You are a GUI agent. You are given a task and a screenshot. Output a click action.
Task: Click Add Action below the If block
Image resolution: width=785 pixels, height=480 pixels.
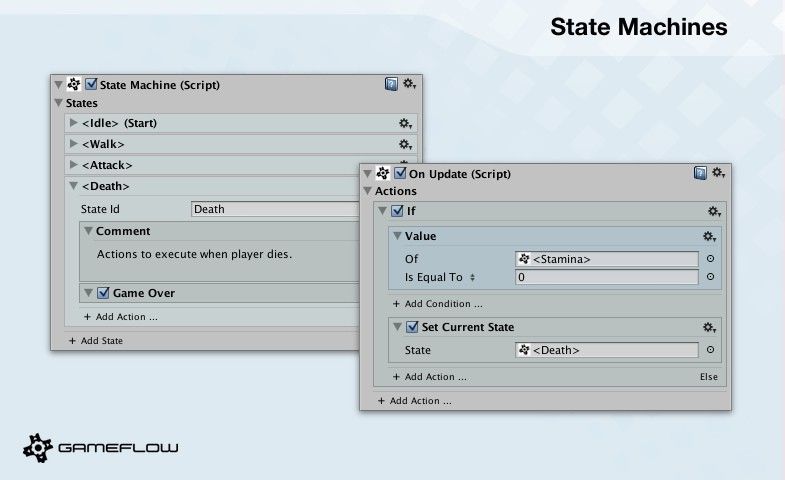[415, 401]
